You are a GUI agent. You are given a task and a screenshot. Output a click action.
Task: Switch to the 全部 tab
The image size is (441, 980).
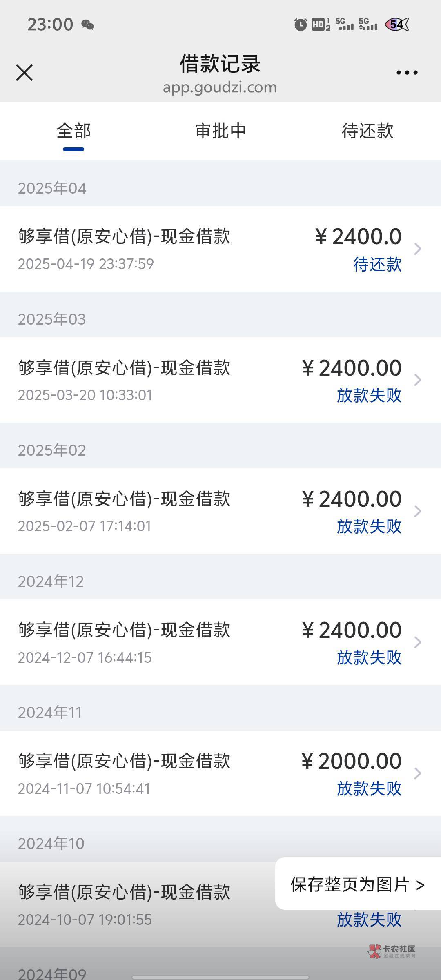coord(73,131)
